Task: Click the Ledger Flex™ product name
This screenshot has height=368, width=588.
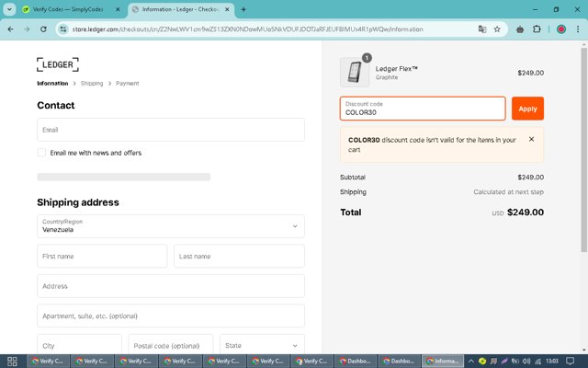Action: click(x=397, y=69)
